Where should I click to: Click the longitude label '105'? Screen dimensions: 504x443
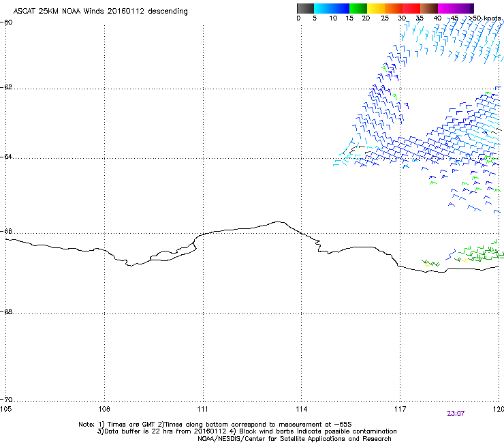pos(5,409)
